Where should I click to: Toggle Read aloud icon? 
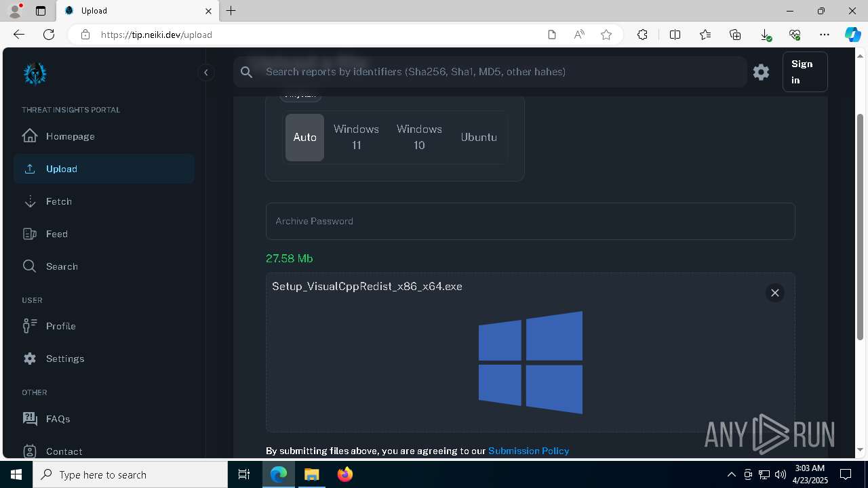tap(579, 35)
